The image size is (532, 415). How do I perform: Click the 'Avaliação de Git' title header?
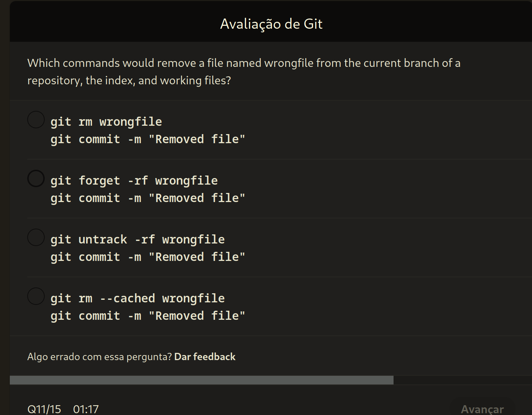(x=271, y=24)
